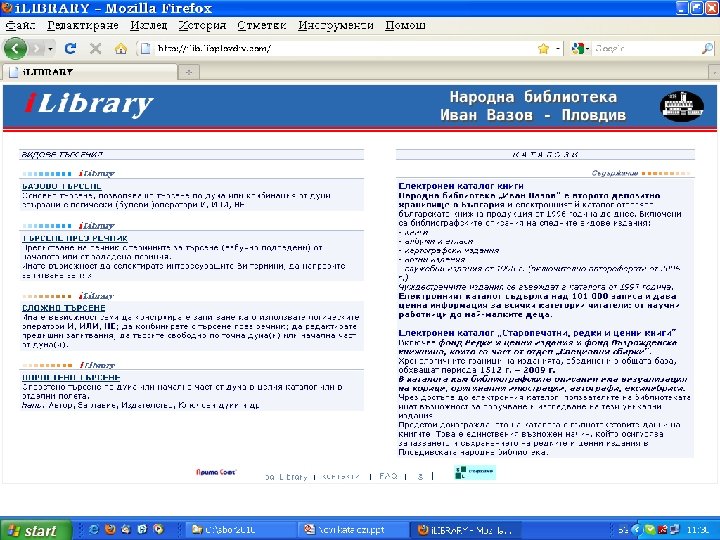Click the Stop loading button
This screenshot has height=540, width=720.
95,48
